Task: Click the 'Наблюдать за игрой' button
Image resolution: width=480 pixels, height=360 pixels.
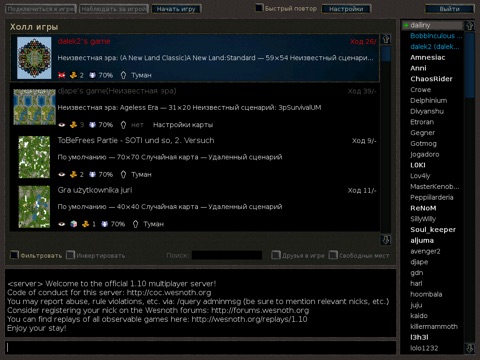Action: (114, 9)
